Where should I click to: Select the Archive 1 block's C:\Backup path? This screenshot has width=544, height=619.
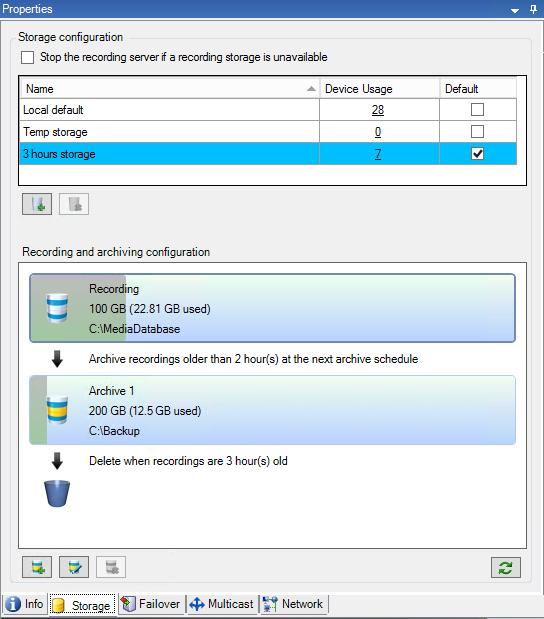114,431
